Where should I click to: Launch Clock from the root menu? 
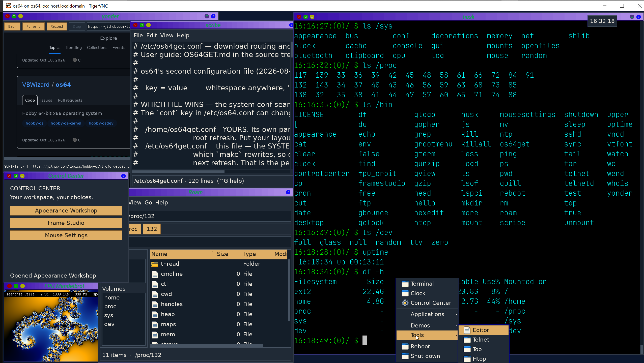(x=427, y=293)
